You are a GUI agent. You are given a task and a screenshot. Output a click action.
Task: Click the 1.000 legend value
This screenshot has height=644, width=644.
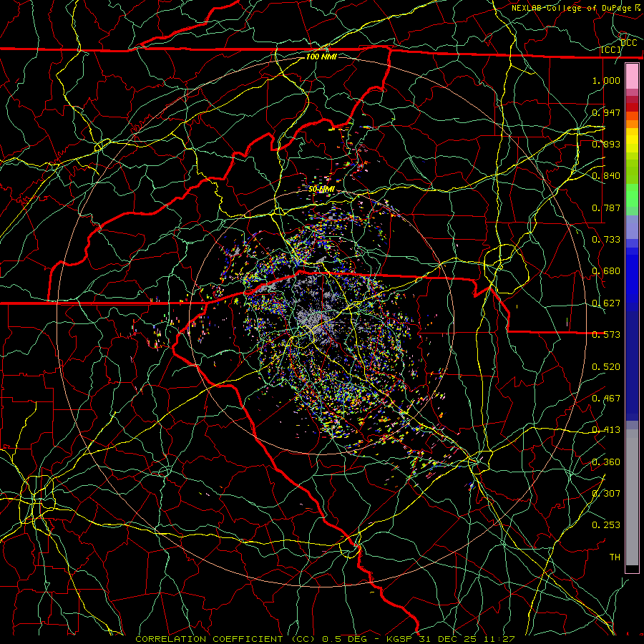(606, 80)
